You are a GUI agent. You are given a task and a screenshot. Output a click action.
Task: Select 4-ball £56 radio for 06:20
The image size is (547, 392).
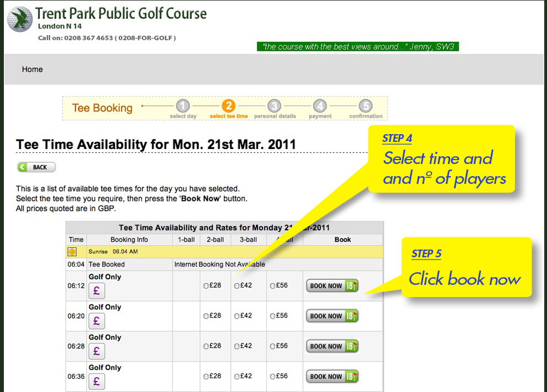(x=272, y=316)
